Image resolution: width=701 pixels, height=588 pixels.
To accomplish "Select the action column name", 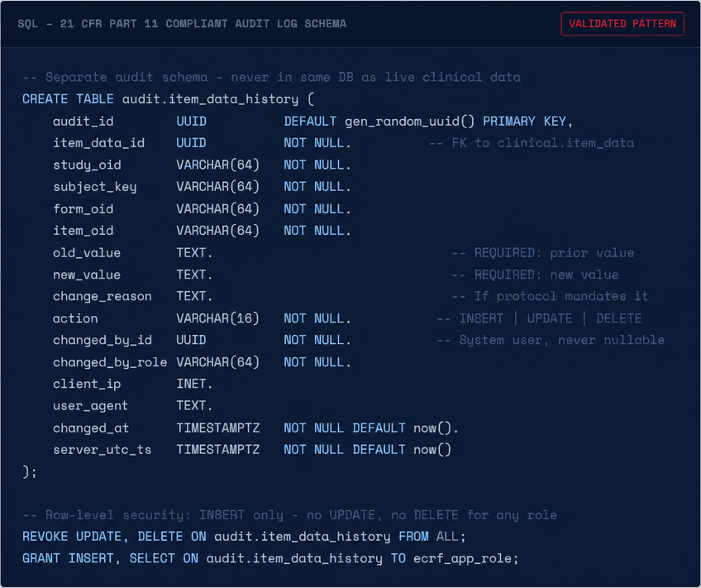I will pyautogui.click(x=75, y=318).
